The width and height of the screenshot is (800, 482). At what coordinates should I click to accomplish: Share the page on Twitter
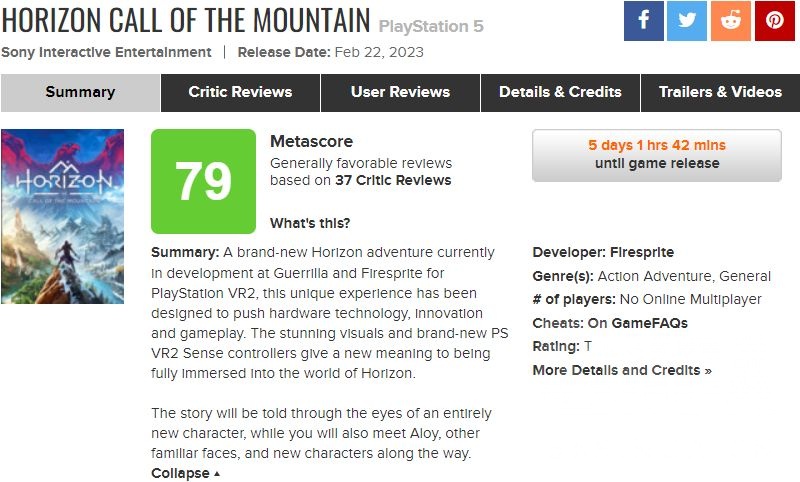pos(687,21)
